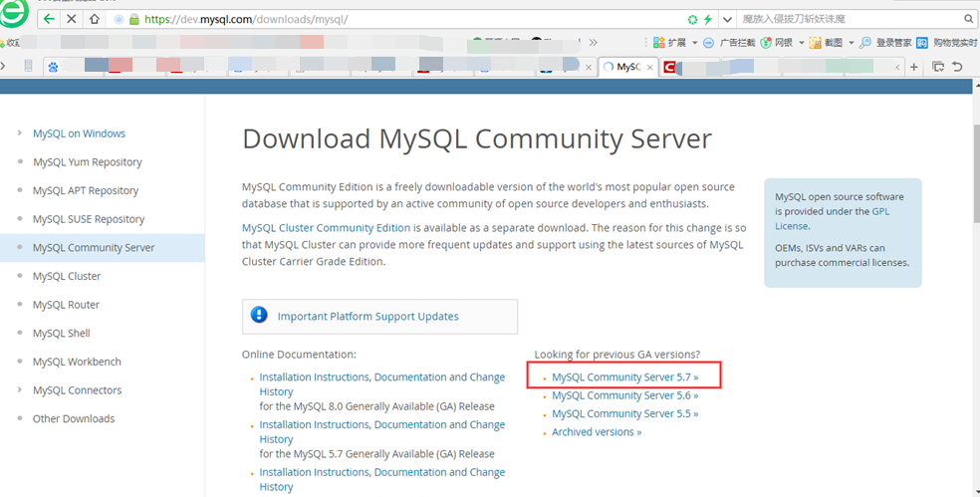Expand MySQL on Windows sidebar arrow

click(x=20, y=132)
